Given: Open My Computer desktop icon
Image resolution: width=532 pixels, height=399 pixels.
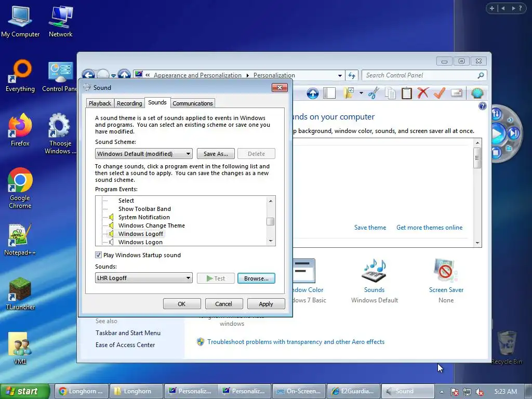Looking at the screenshot, I should coord(20,21).
